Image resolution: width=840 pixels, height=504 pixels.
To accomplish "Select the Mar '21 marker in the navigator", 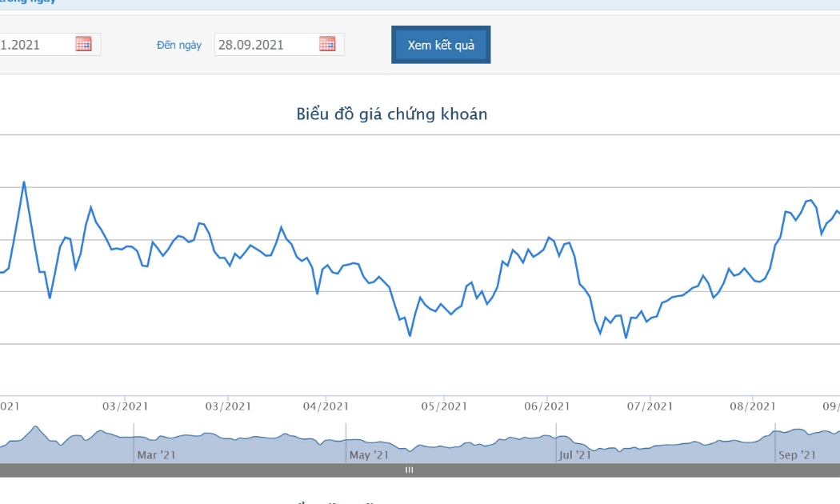I will (x=156, y=455).
